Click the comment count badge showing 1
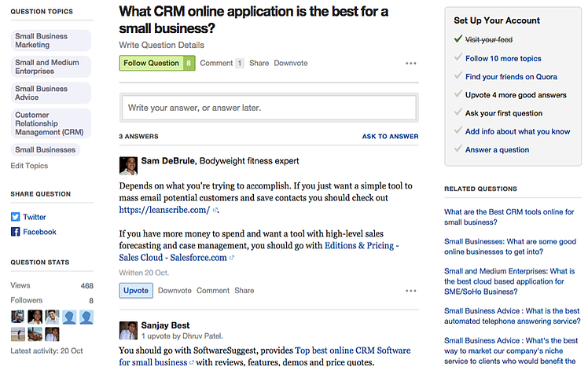Viewport: 588px width, 367px height. pos(240,63)
